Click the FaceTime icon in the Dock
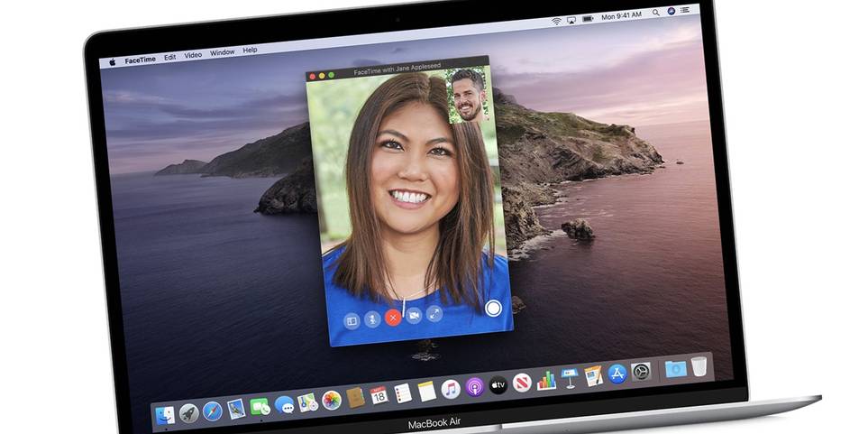The height and width of the screenshot is (434, 868). point(260,406)
